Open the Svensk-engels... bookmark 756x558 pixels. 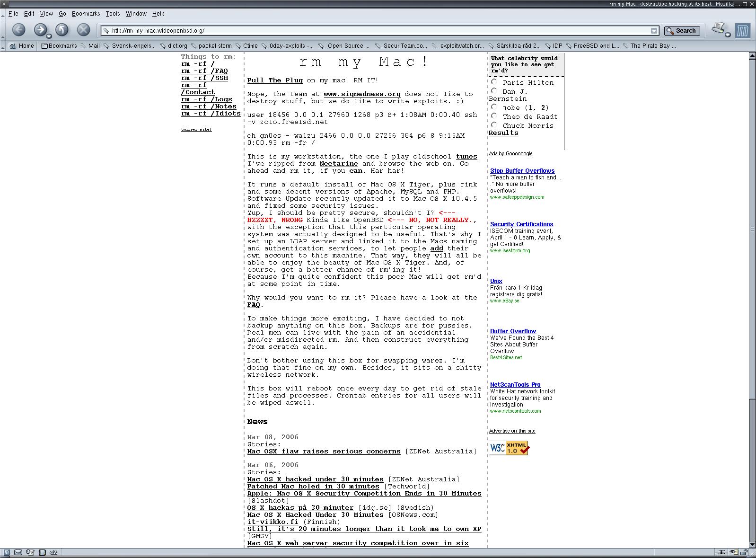click(x=130, y=46)
